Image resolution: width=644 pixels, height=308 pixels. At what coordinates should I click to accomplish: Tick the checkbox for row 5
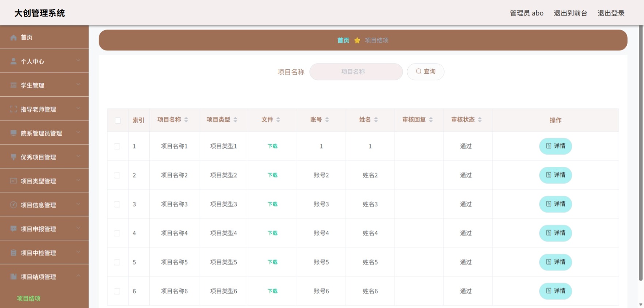[117, 262]
